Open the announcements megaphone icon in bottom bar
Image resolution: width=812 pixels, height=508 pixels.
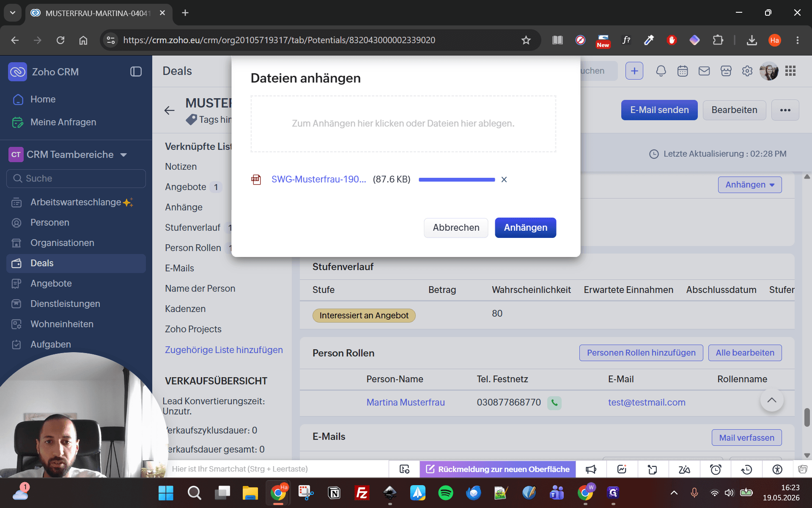[x=591, y=469]
